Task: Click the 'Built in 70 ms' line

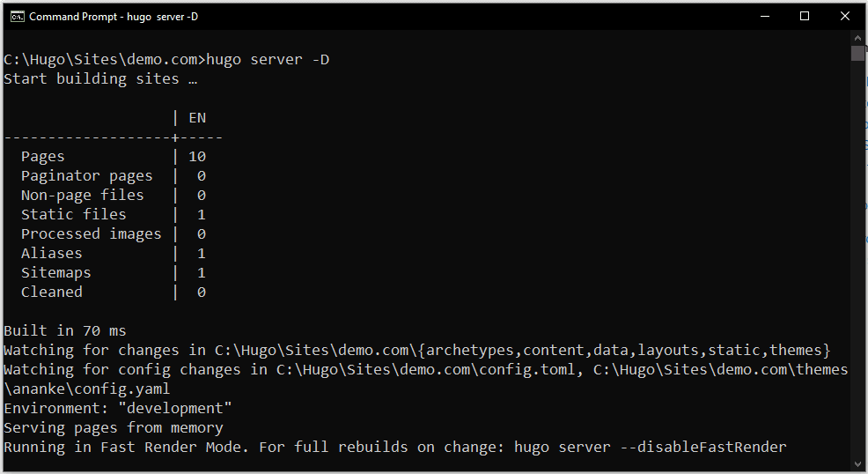Action: pyautogui.click(x=64, y=330)
